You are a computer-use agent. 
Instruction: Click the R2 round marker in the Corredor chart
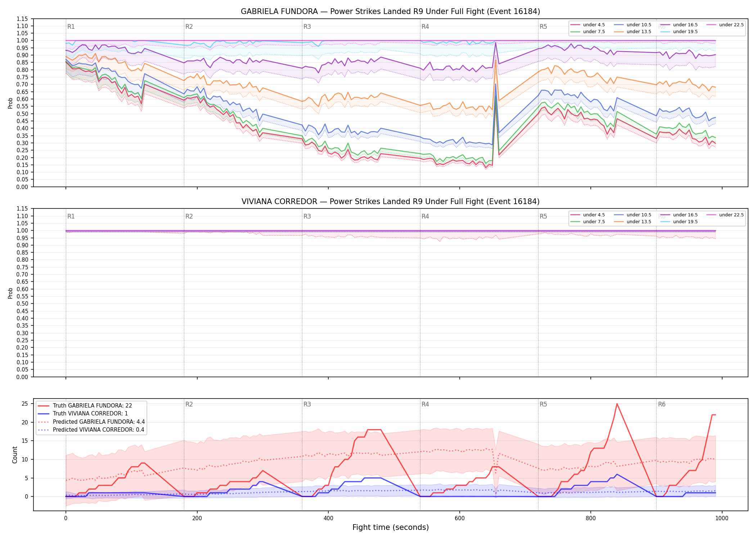pos(189,216)
